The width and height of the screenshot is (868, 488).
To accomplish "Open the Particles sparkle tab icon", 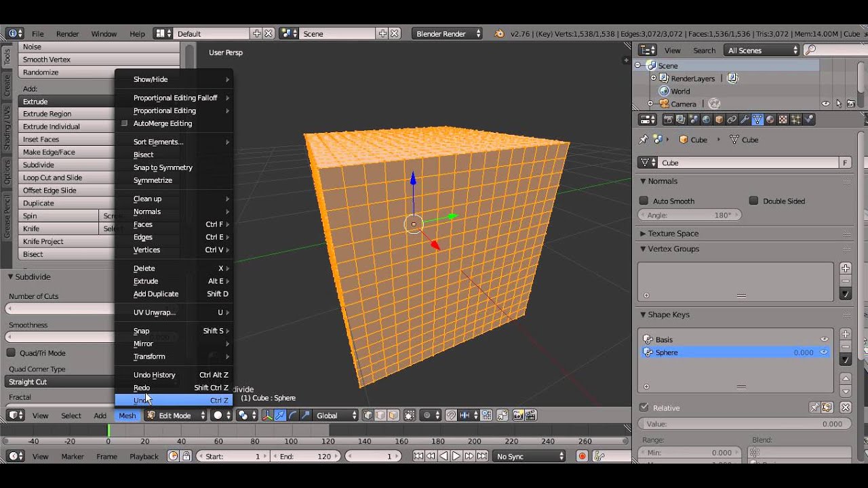I will point(796,119).
